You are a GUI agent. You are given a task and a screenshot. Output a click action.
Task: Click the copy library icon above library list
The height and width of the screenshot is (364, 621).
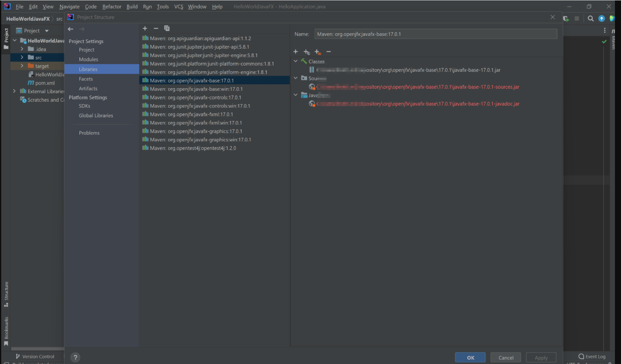click(x=166, y=28)
